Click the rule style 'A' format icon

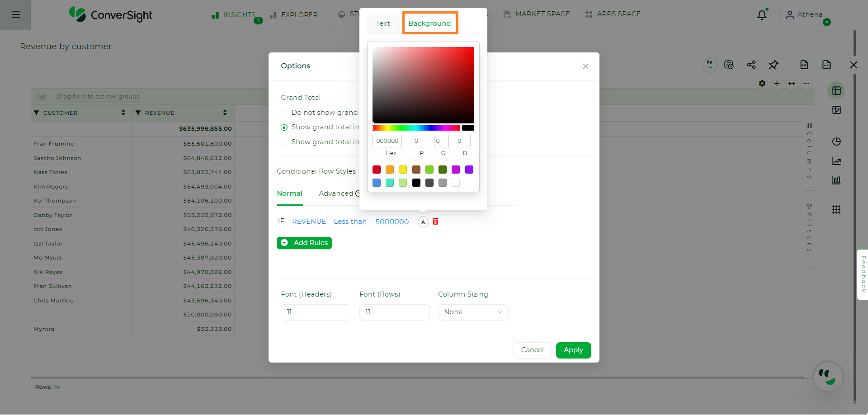(423, 222)
